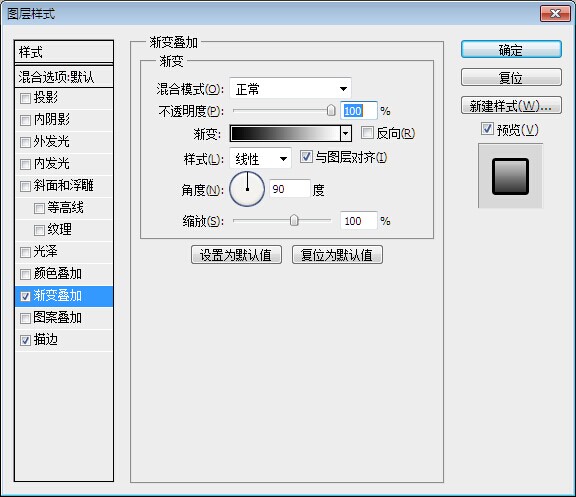The image size is (576, 497).
Task: Select the 描边 settings row
Action: pos(64,340)
